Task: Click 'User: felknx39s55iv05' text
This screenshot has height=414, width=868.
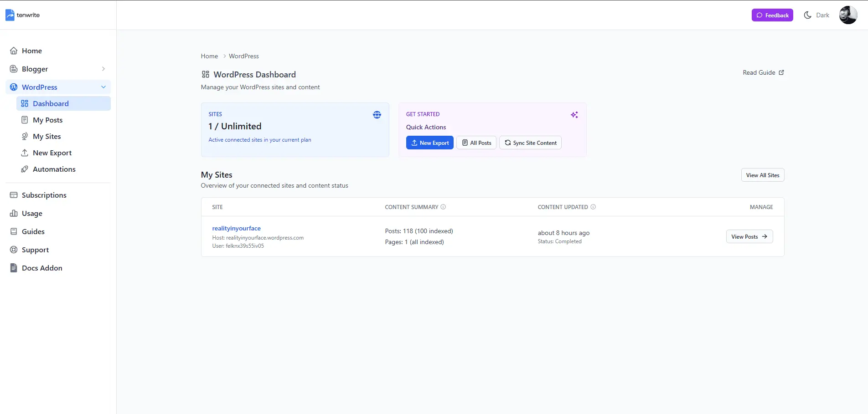Action: click(238, 246)
